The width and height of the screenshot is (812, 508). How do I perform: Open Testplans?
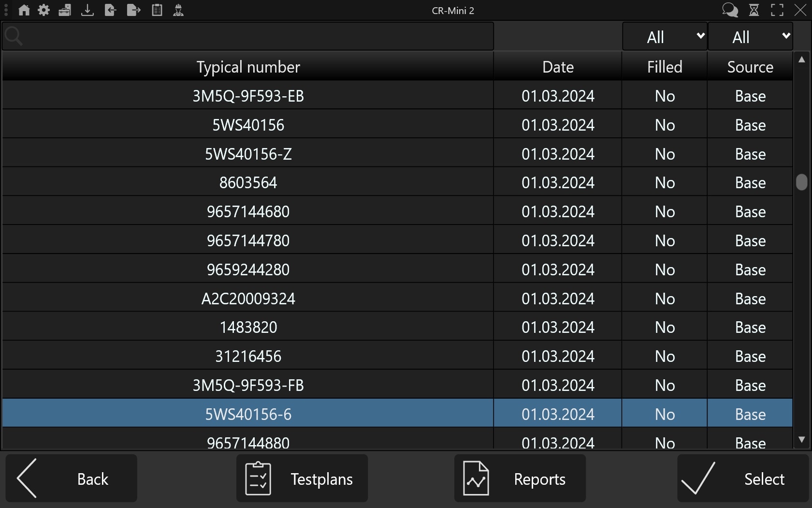[302, 478]
